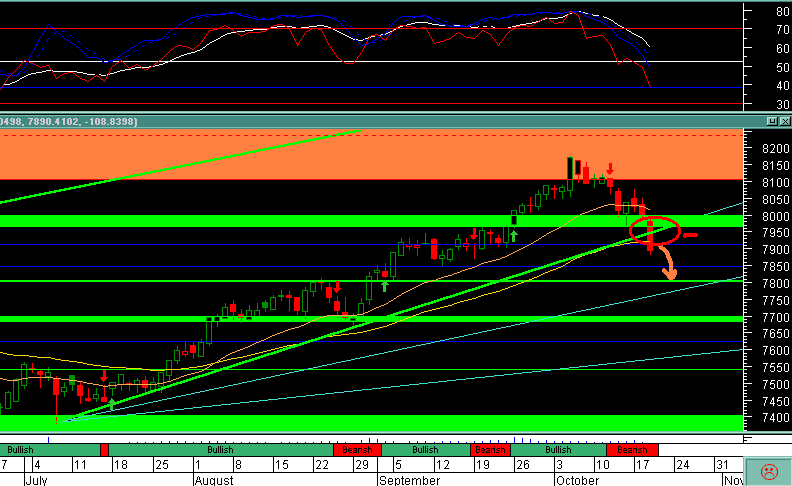Click the date label 22 on the axis
792x486 pixels.
(322, 464)
